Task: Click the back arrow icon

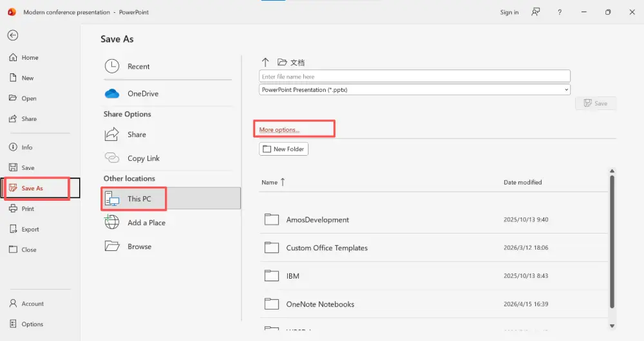Action: click(13, 35)
